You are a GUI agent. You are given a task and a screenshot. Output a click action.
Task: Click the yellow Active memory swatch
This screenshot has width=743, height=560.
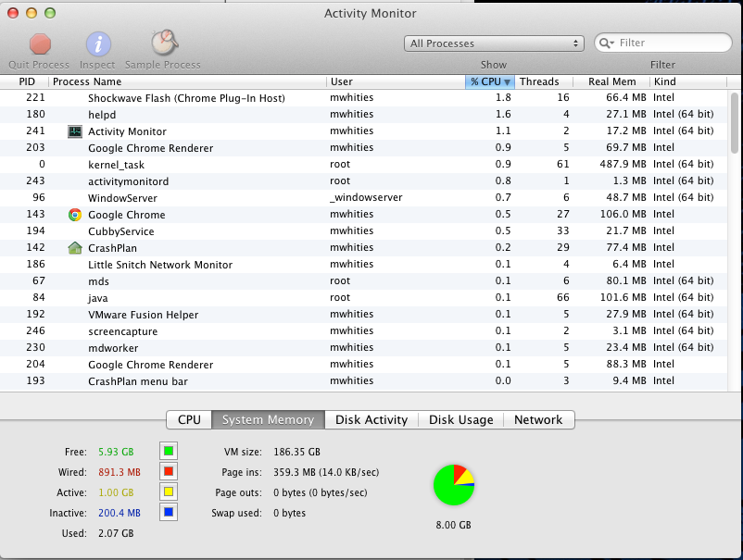point(169,492)
